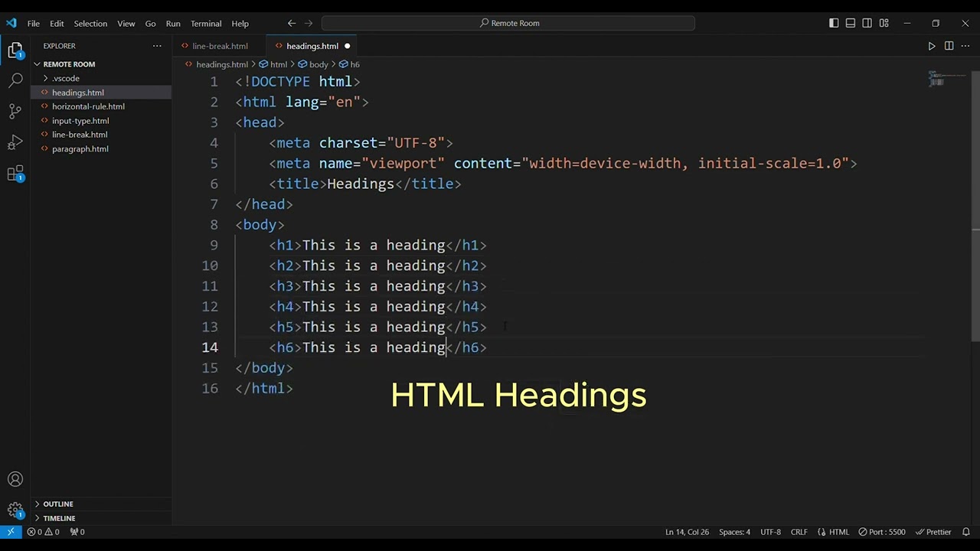
Task: Open the Explorer view in activity bar
Action: point(15,51)
